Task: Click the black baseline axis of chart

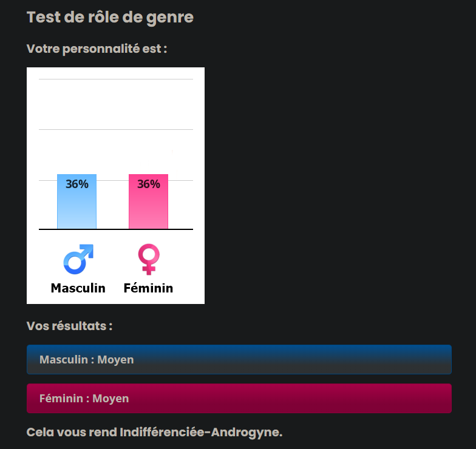Action: 115,229
